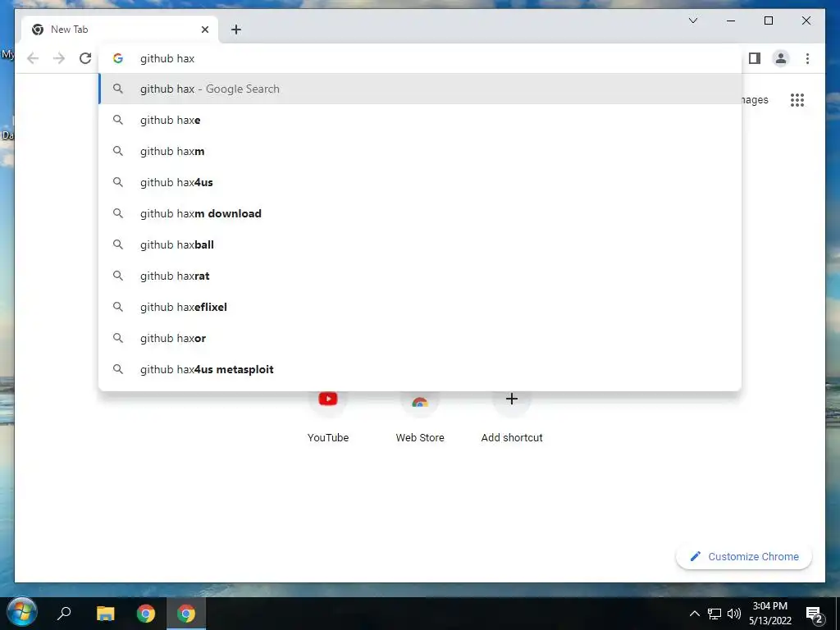The width and height of the screenshot is (840, 630).
Task: Click the first Chrome taskbar icon
Action: point(146,614)
